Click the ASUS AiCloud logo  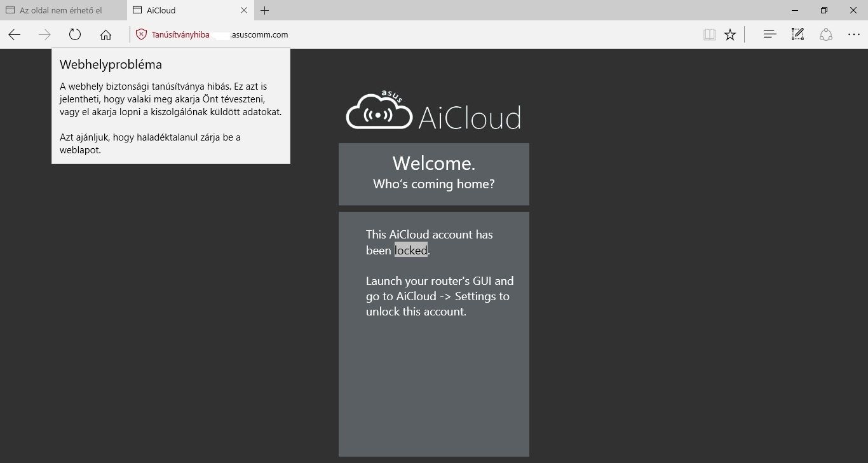coord(433,111)
